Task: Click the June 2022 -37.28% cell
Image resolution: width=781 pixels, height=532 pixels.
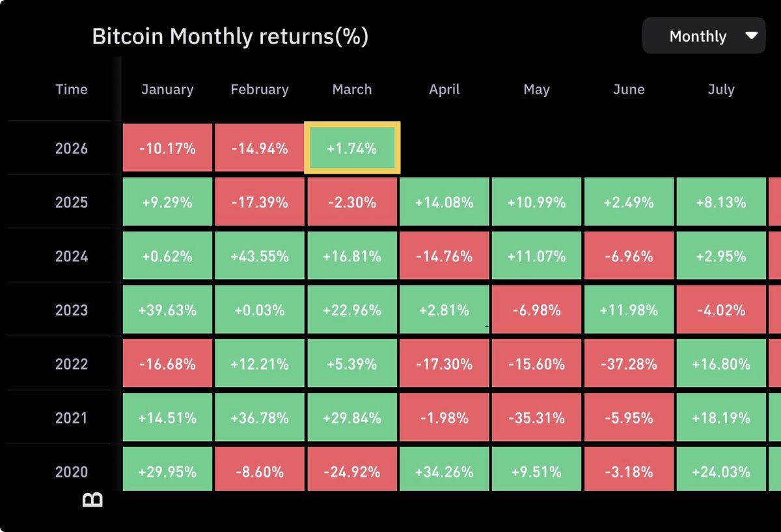Action: tap(629, 364)
